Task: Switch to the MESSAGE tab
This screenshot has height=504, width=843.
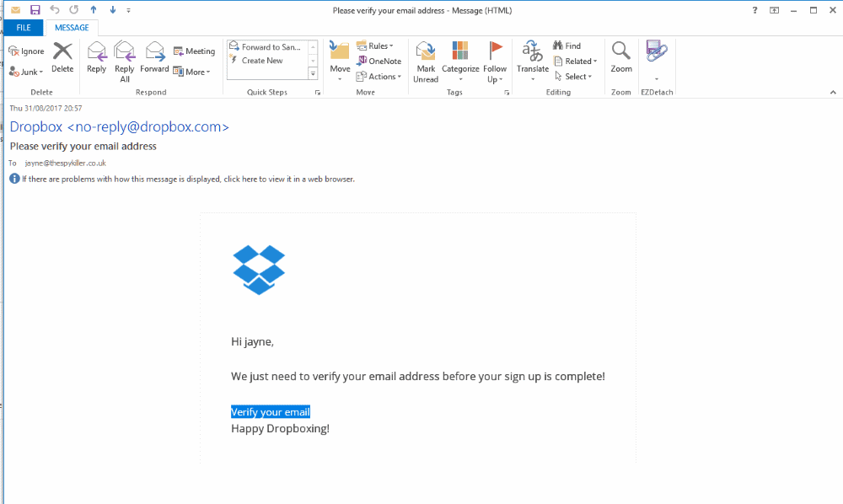Action: (x=72, y=28)
